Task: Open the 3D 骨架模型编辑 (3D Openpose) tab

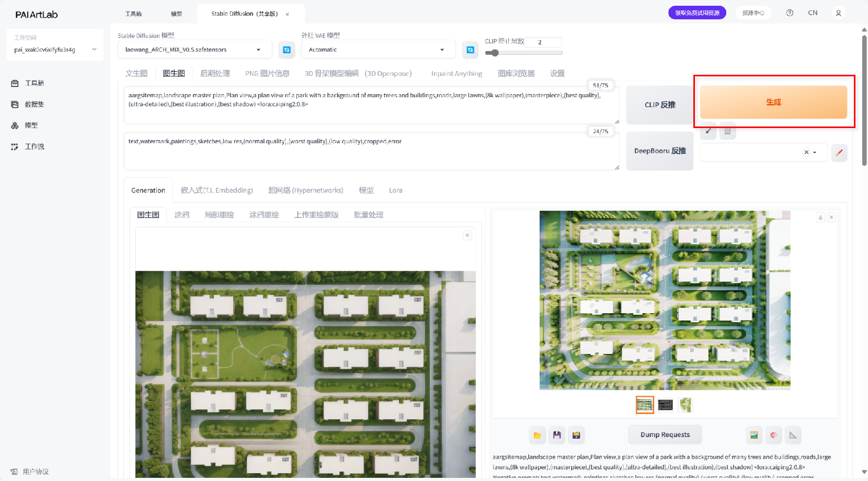Action: point(358,74)
